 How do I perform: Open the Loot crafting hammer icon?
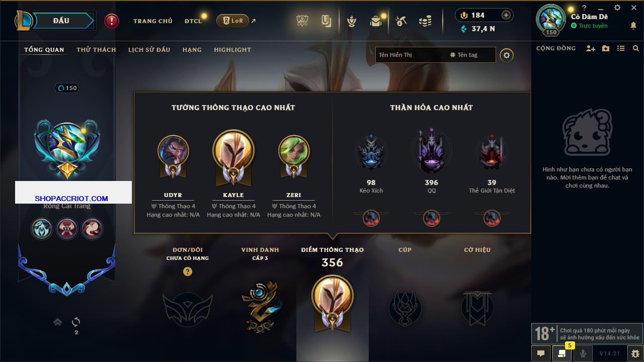[x=400, y=21]
